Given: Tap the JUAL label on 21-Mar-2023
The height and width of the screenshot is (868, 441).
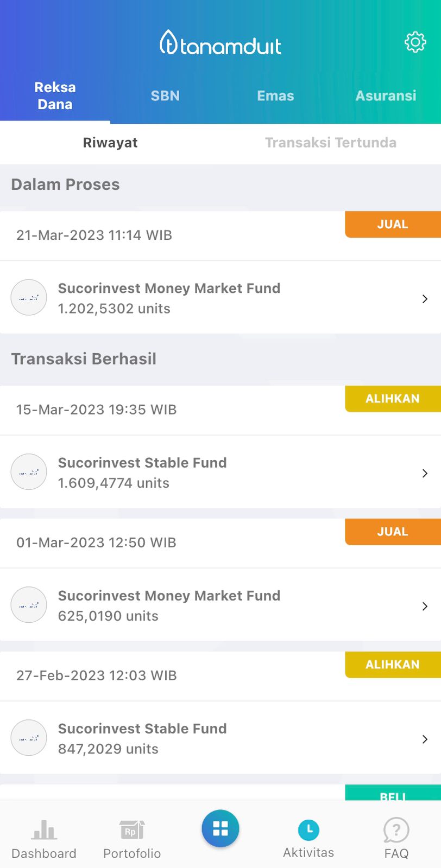Looking at the screenshot, I should [x=393, y=225].
